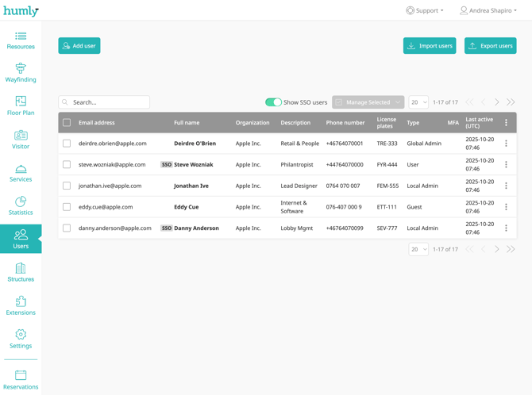
Task: Open the Statistics pie chart icon
Action: (21, 201)
